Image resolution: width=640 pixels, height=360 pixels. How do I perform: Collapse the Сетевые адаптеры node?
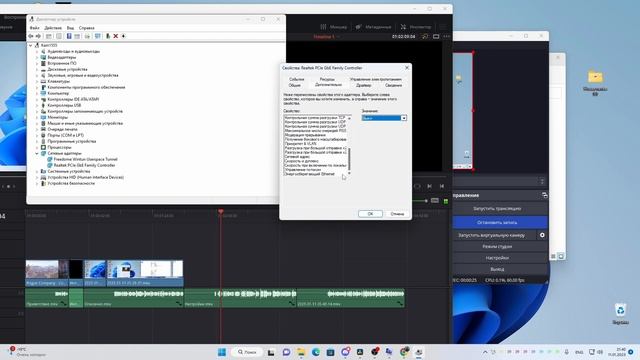tap(37, 153)
